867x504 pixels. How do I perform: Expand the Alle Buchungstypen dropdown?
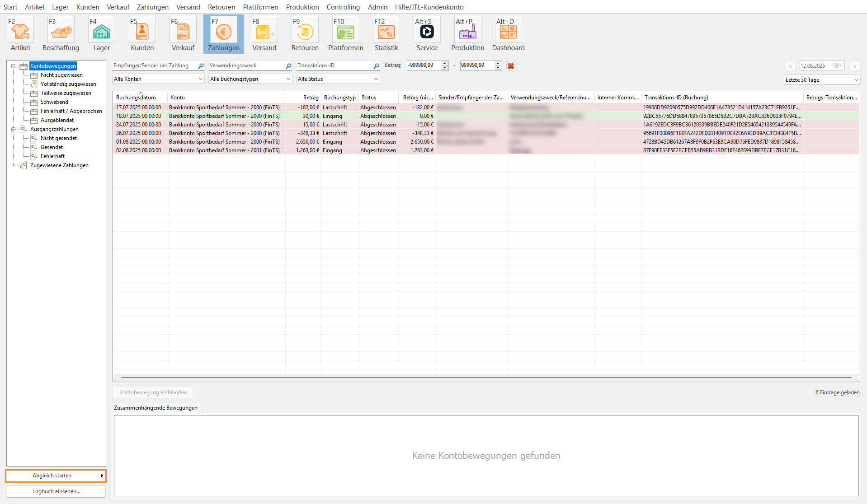[250, 79]
